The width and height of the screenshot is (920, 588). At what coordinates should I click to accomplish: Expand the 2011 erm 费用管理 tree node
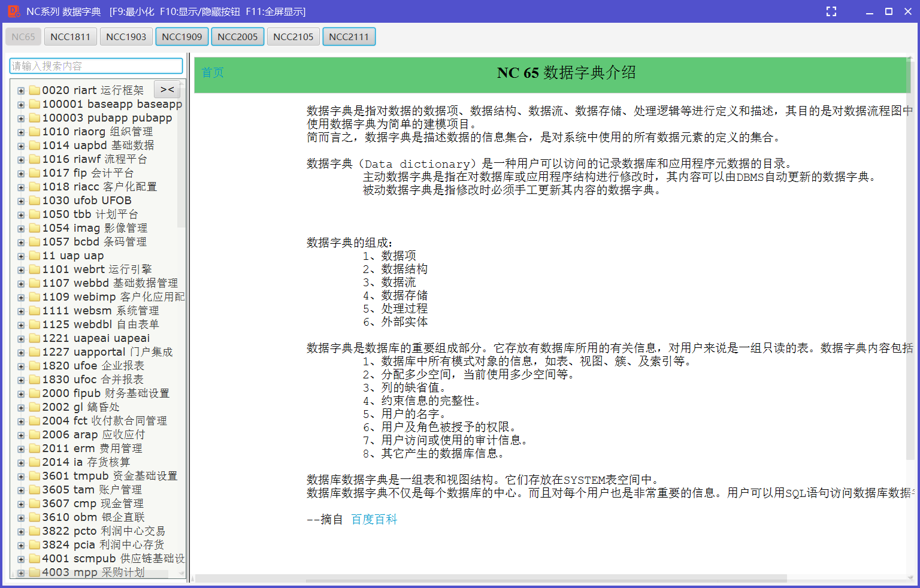(20, 448)
